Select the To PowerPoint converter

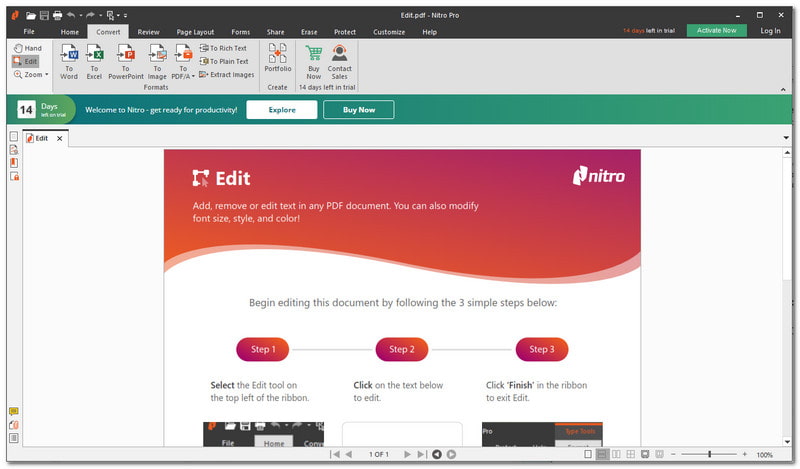[x=126, y=60]
